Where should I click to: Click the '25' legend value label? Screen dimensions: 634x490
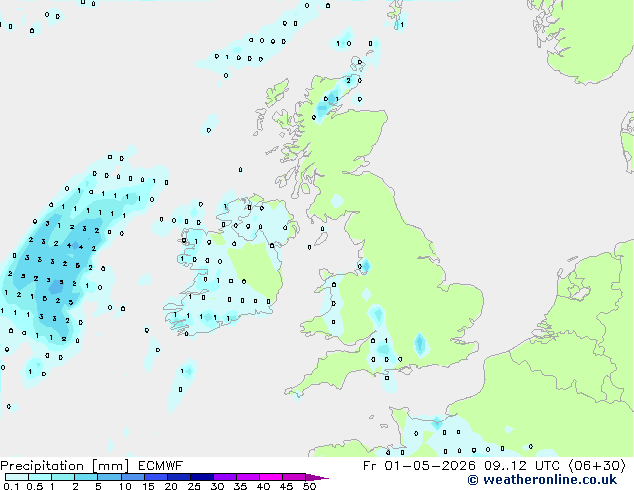click(x=194, y=486)
